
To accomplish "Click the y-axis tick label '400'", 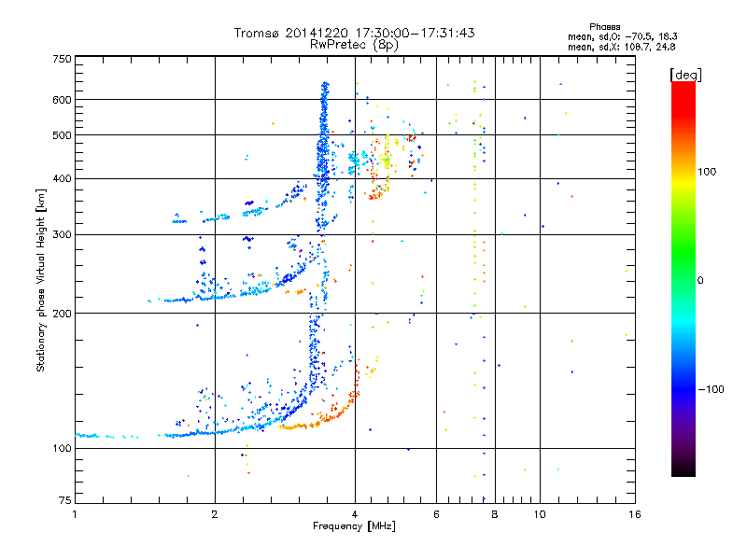I will pyautogui.click(x=62, y=179).
